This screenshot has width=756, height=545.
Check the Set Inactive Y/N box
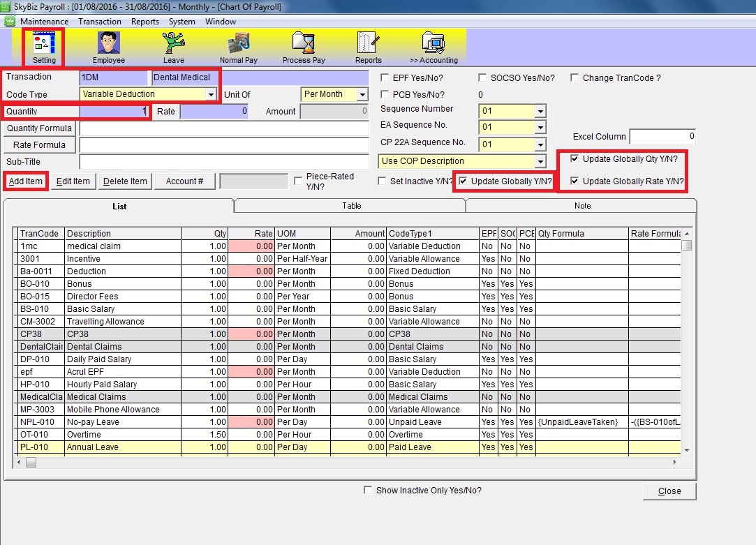click(x=383, y=181)
